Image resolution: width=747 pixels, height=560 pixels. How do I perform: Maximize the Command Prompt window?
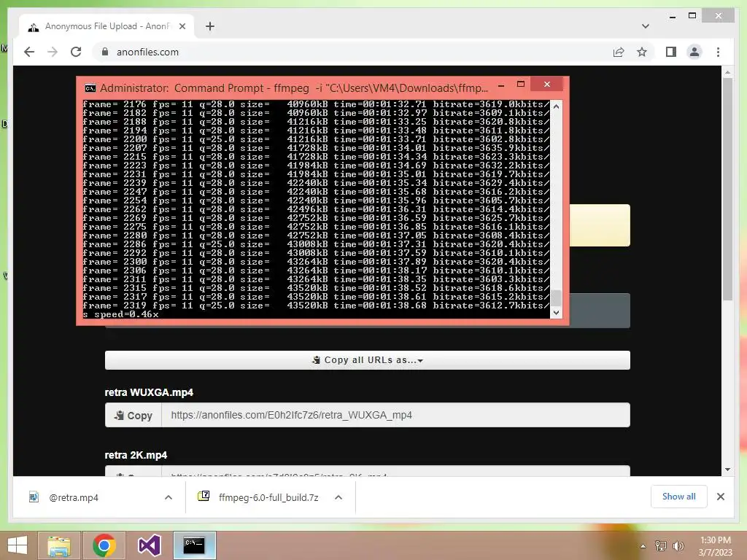(x=521, y=85)
